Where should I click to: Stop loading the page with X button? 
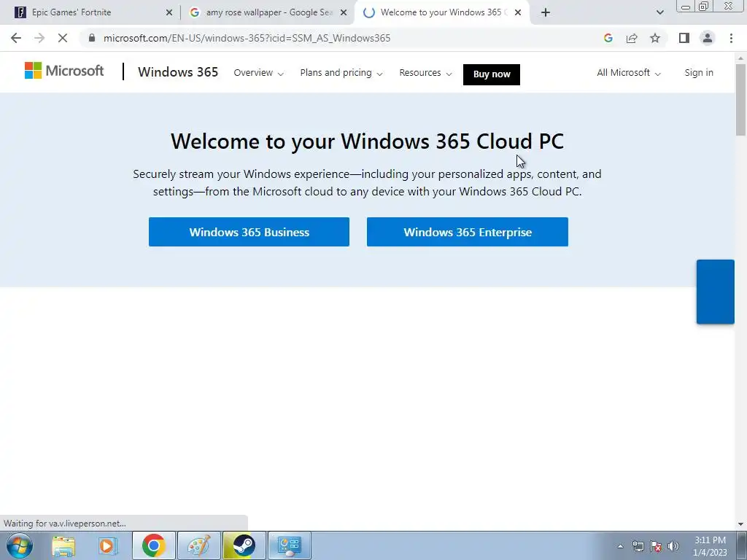tap(63, 38)
